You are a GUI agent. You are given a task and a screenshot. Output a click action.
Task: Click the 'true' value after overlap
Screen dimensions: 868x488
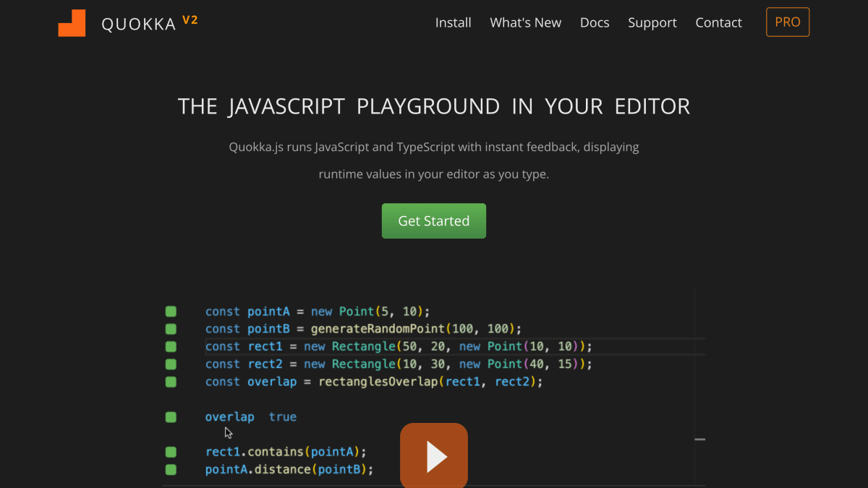click(283, 417)
